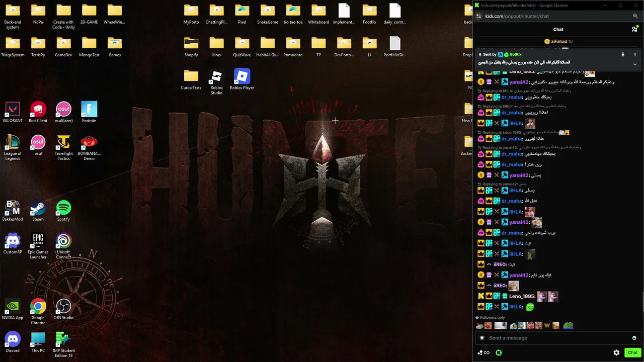Select the Fortnite desktop shortcut
This screenshot has width=644, height=362.
pyautogui.click(x=89, y=112)
